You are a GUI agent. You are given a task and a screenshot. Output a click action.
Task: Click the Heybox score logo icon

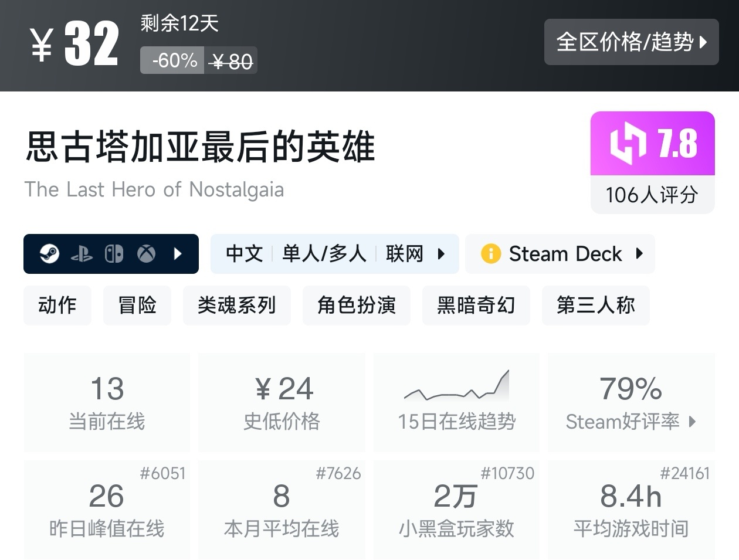click(x=628, y=144)
